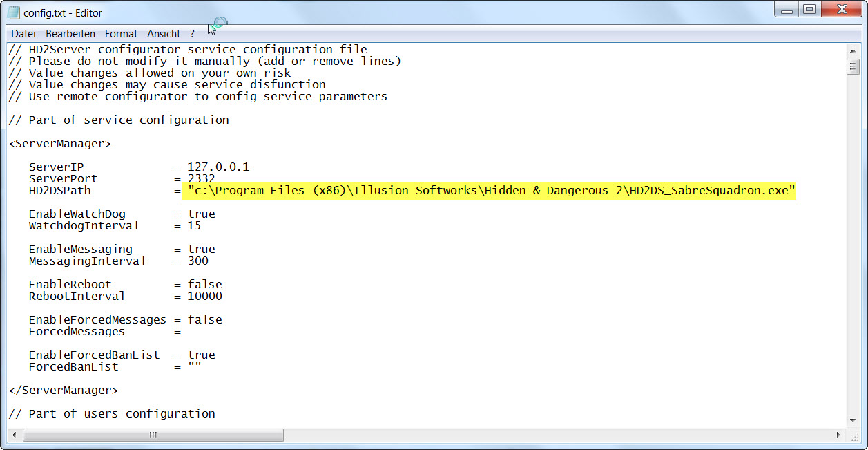Click the closing </ServerManager> tag line

tap(64, 391)
